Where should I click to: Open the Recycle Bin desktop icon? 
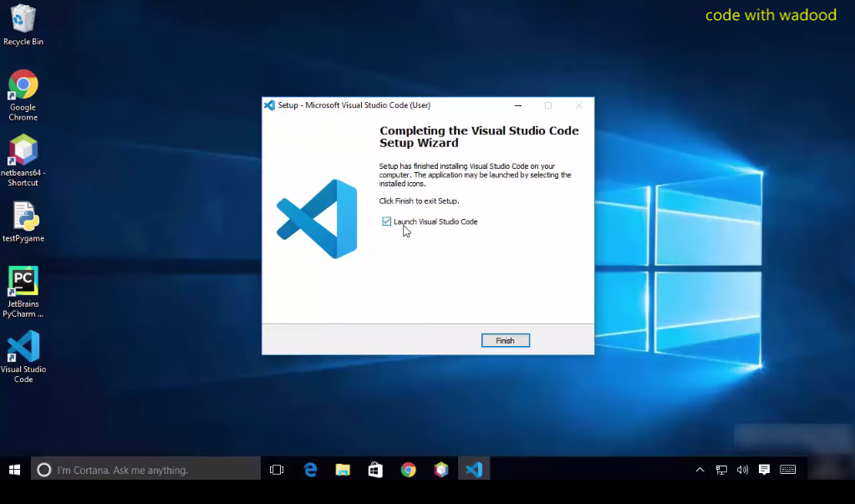tap(23, 25)
